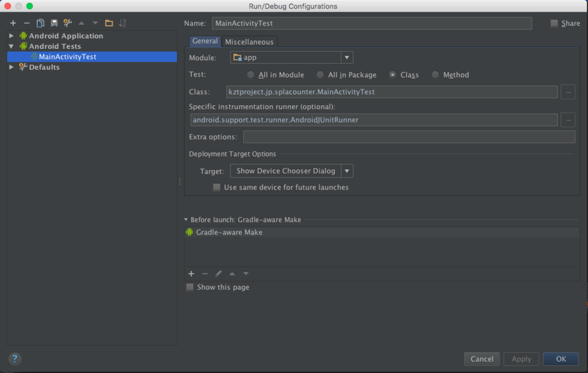The image size is (588, 373).
Task: Collapse the Before launch section
Action: pos(186,220)
